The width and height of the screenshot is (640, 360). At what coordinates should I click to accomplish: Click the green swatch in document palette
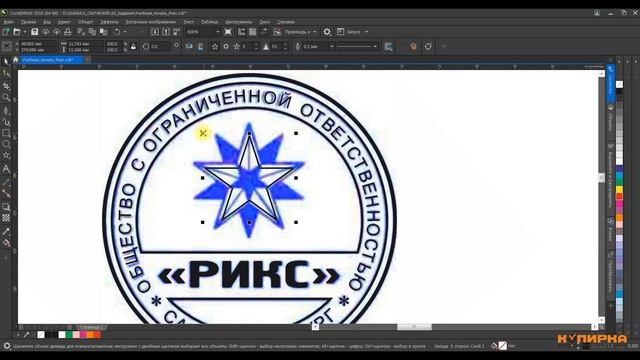pos(69,335)
